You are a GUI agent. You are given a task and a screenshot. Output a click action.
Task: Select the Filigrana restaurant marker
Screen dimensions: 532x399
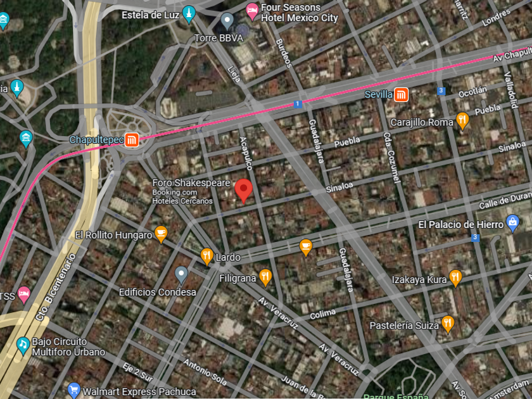[265, 278]
